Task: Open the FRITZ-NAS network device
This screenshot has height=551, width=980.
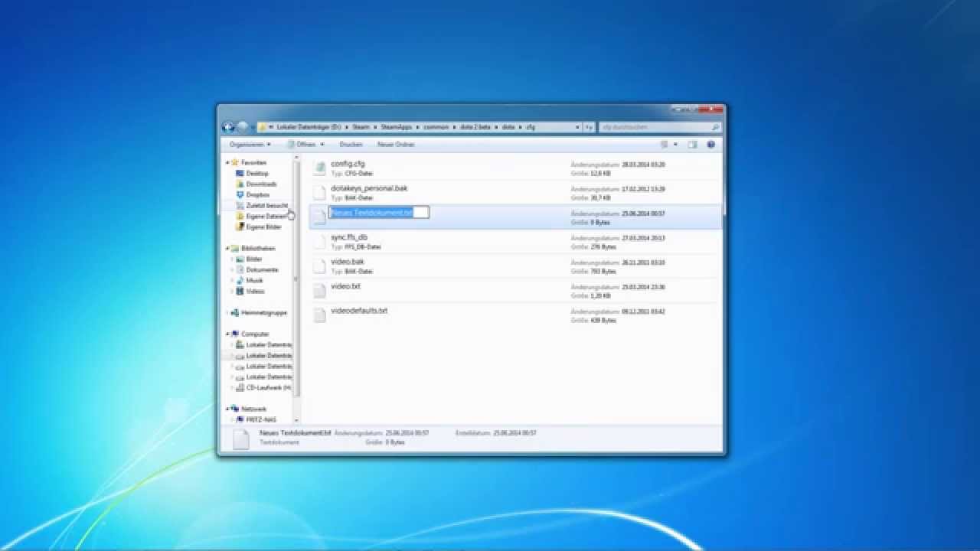Action: (261, 420)
